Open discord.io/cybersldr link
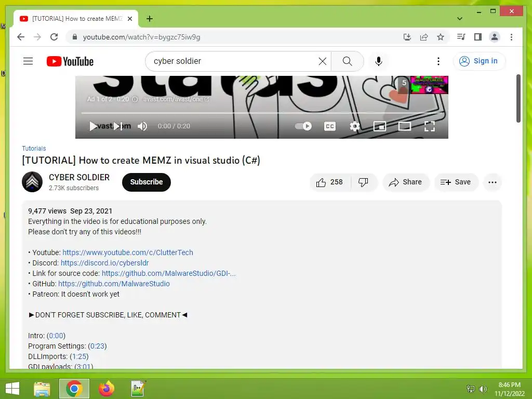Viewport: 532px width, 399px height. [x=104, y=263]
